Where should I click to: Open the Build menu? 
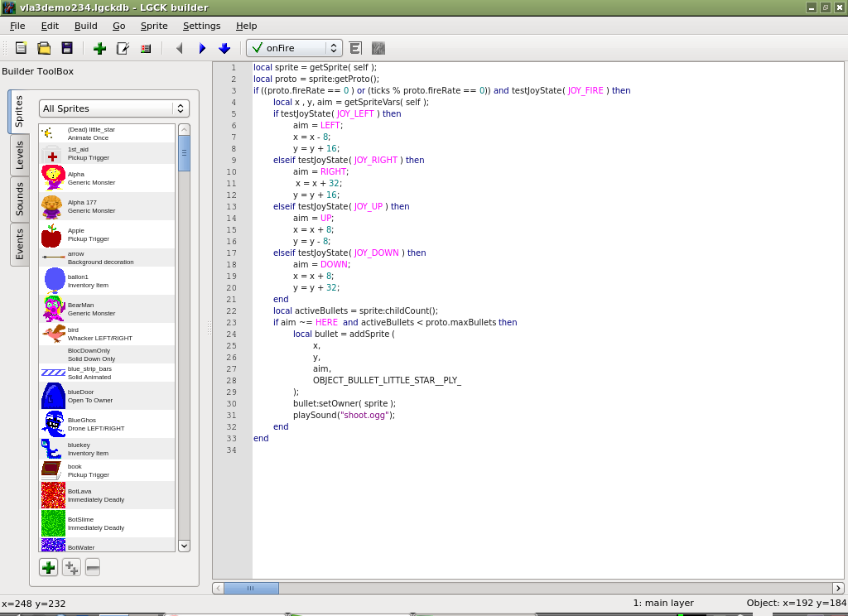85,26
